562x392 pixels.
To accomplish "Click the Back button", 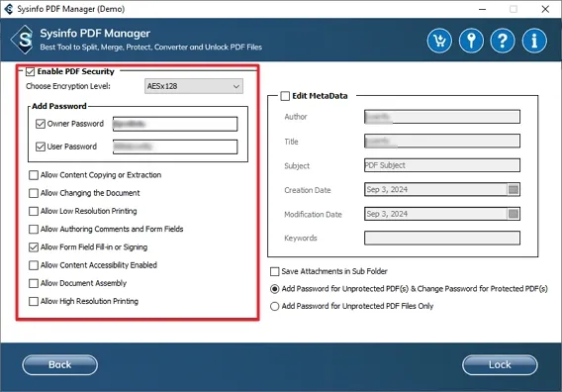I will [x=59, y=364].
